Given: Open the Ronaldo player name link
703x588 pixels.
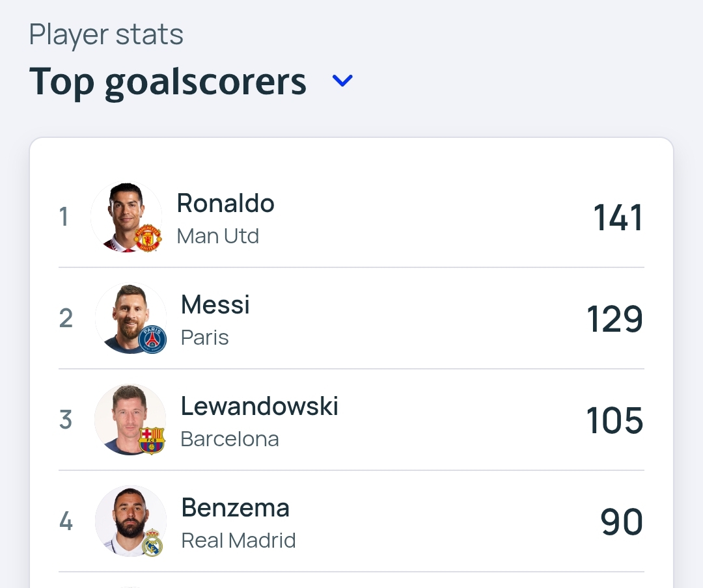Looking at the screenshot, I should click(225, 204).
